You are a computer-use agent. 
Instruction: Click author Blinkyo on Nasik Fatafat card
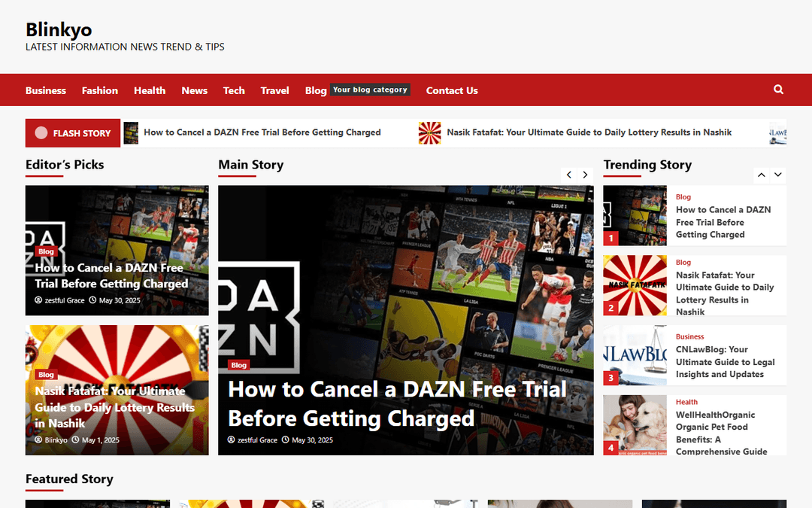coord(51,440)
